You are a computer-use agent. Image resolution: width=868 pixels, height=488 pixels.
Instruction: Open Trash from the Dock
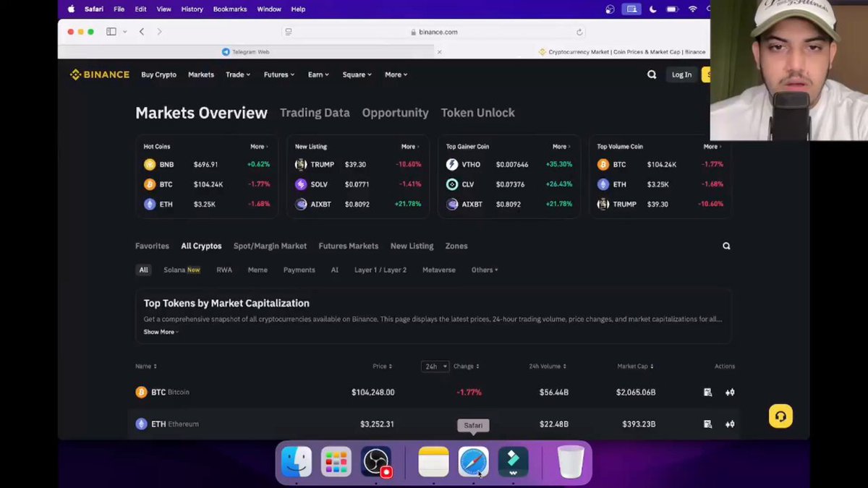click(x=571, y=462)
